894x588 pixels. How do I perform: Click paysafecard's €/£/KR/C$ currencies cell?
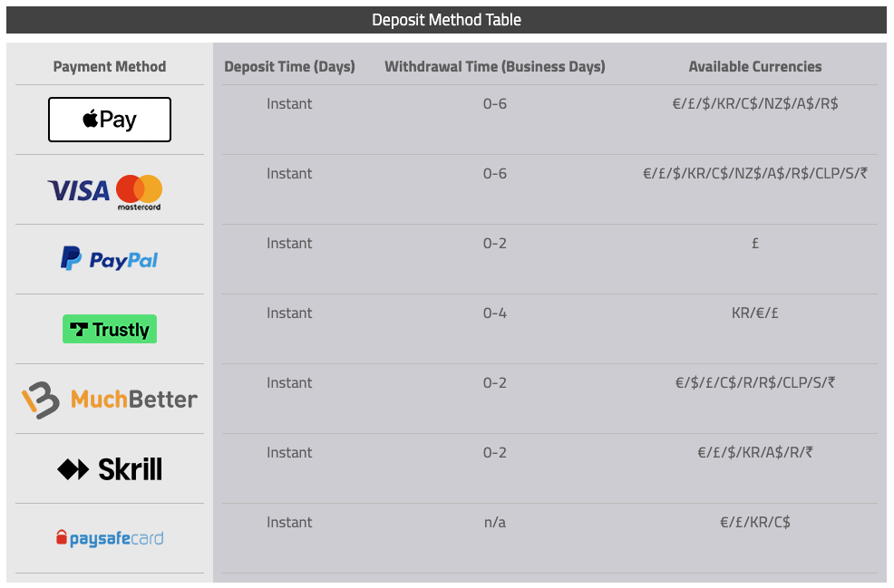755,523
